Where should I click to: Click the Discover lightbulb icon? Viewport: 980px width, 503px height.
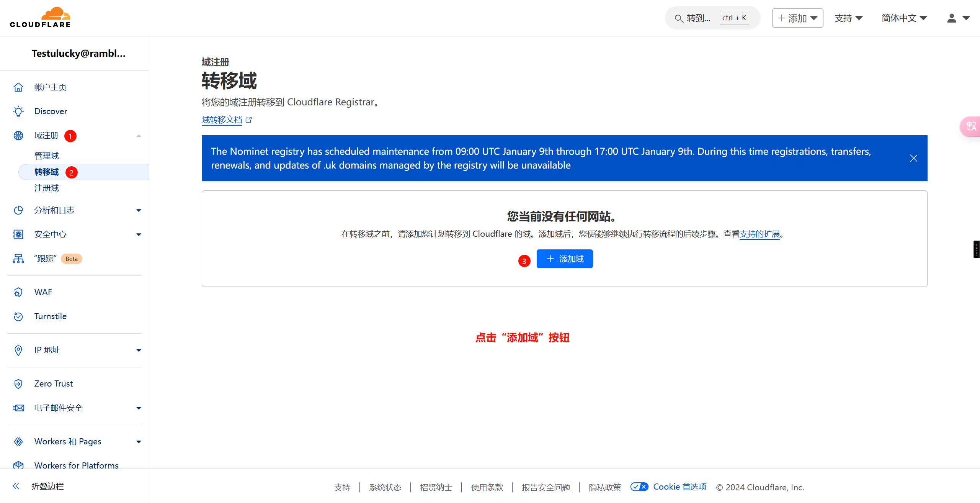coord(18,111)
